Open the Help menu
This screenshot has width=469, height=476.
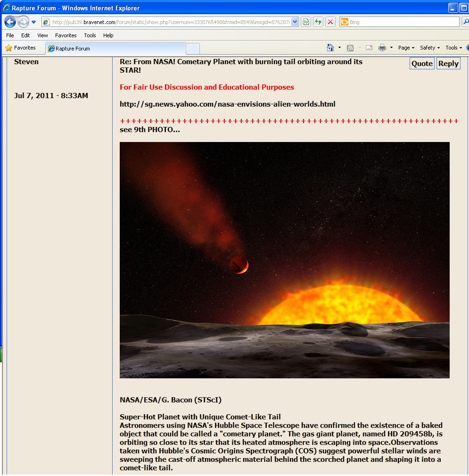point(108,35)
